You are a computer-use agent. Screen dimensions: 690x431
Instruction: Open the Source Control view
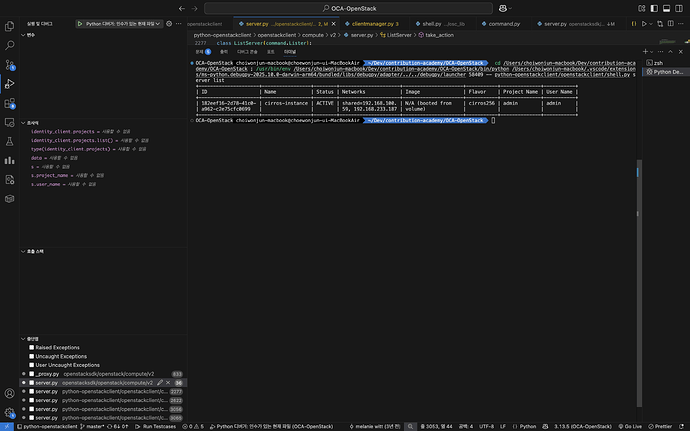[9, 65]
